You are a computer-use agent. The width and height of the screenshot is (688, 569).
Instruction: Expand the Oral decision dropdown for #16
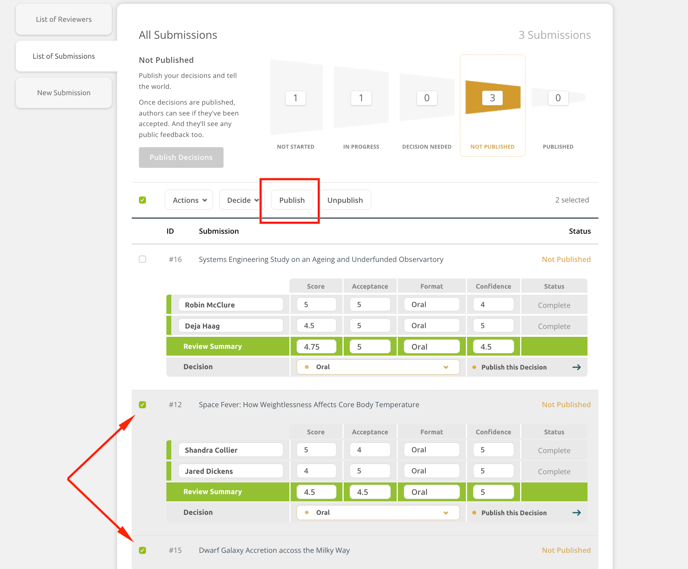click(x=378, y=367)
